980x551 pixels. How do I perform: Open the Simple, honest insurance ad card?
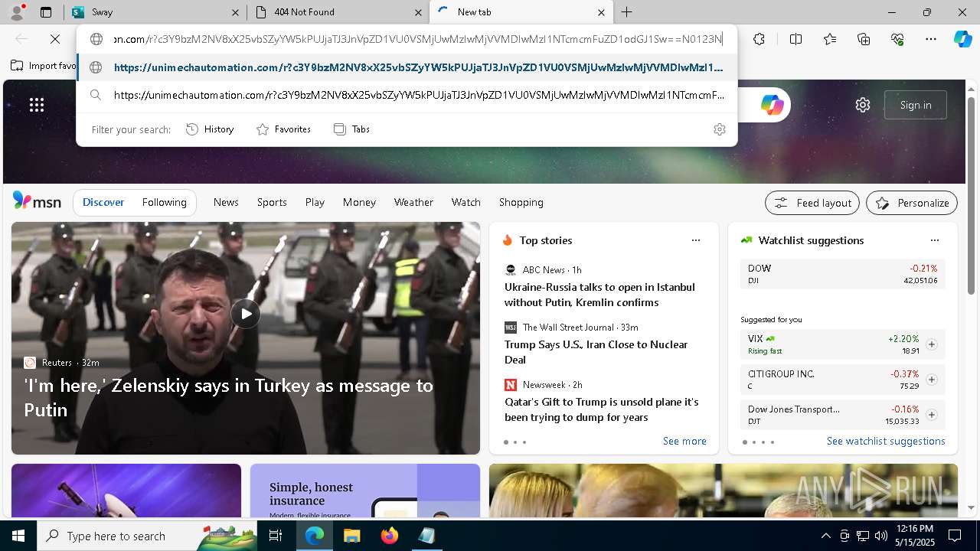(x=365, y=491)
